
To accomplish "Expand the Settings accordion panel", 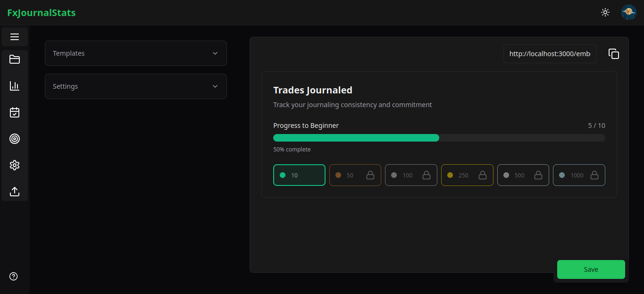I will click(136, 86).
